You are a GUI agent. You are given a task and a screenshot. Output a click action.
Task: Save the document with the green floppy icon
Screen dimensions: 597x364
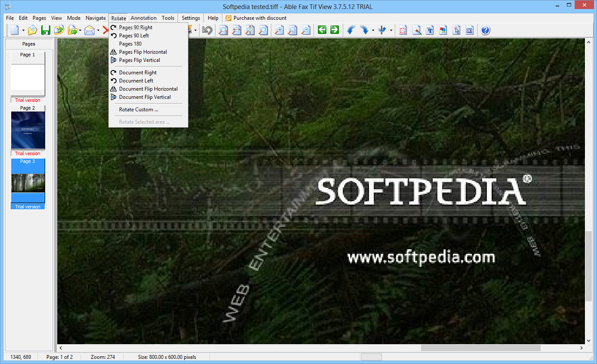[46, 30]
